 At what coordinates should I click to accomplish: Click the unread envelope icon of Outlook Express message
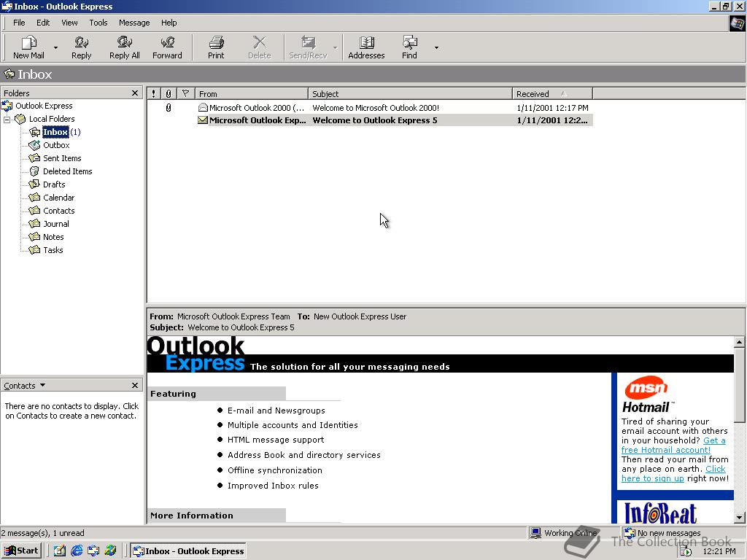[203, 120]
